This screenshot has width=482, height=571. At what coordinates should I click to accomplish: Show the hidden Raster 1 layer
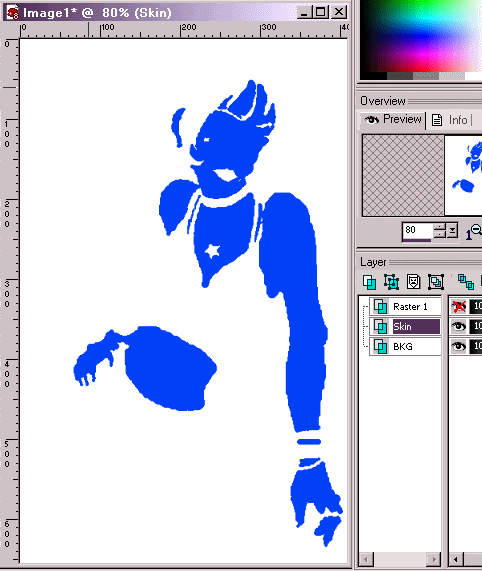pos(459,307)
